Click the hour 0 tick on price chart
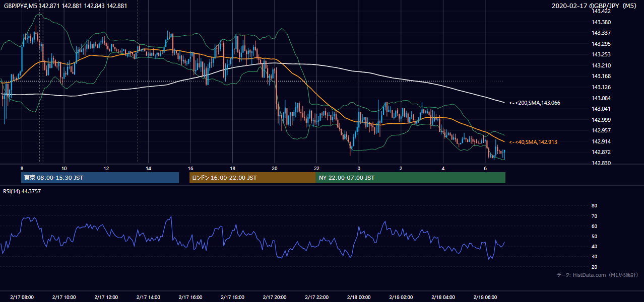The image size is (644, 302). (x=359, y=168)
